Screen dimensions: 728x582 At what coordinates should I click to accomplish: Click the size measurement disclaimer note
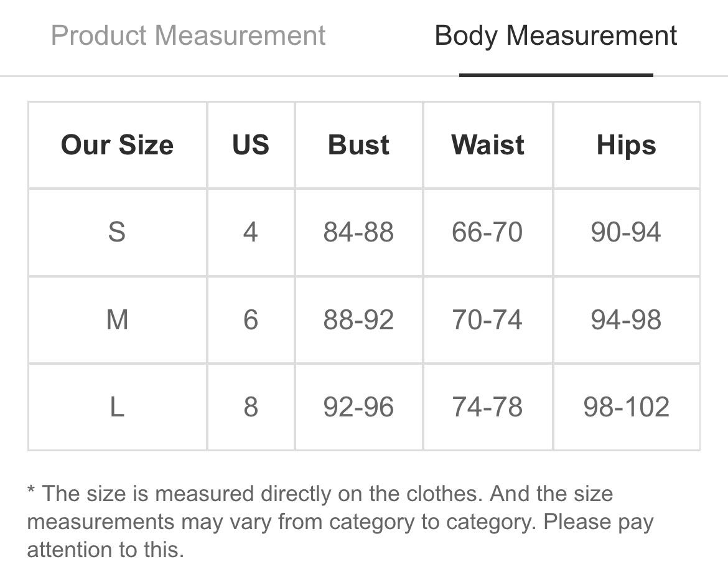(340, 522)
